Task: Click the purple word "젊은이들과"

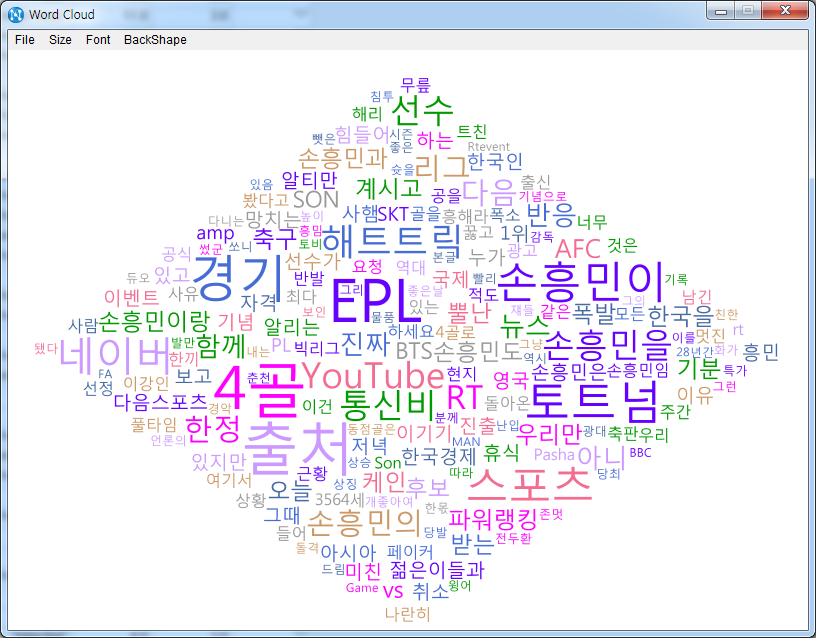Action: [437, 570]
